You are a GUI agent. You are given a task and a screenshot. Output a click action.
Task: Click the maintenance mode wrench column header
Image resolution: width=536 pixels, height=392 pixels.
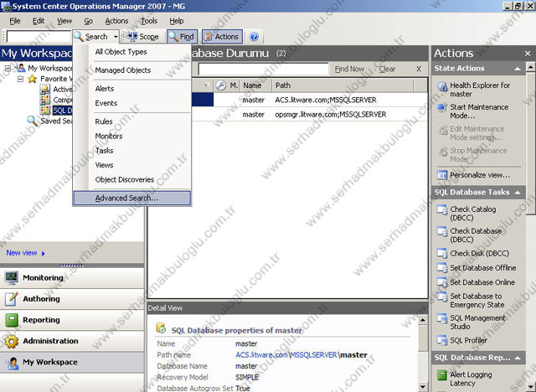[221, 85]
